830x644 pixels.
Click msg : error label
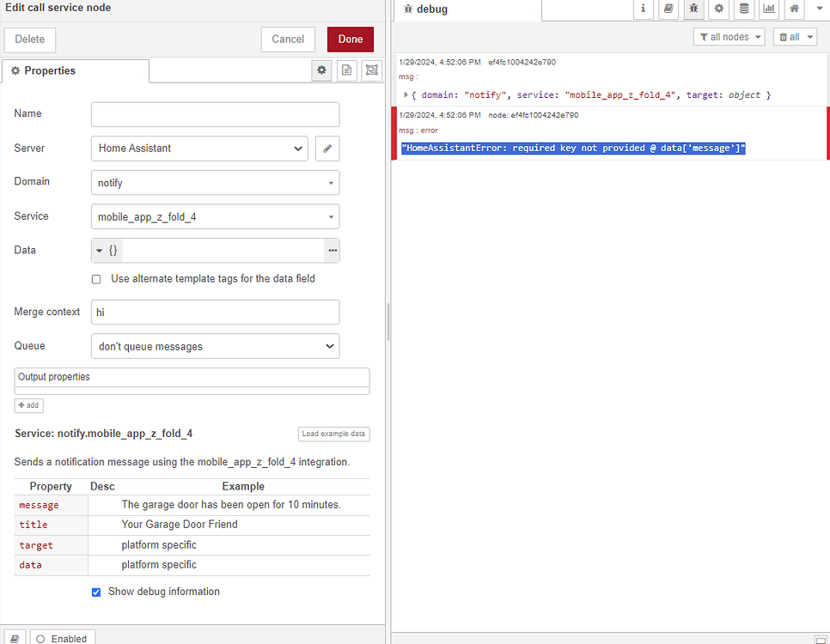point(418,131)
